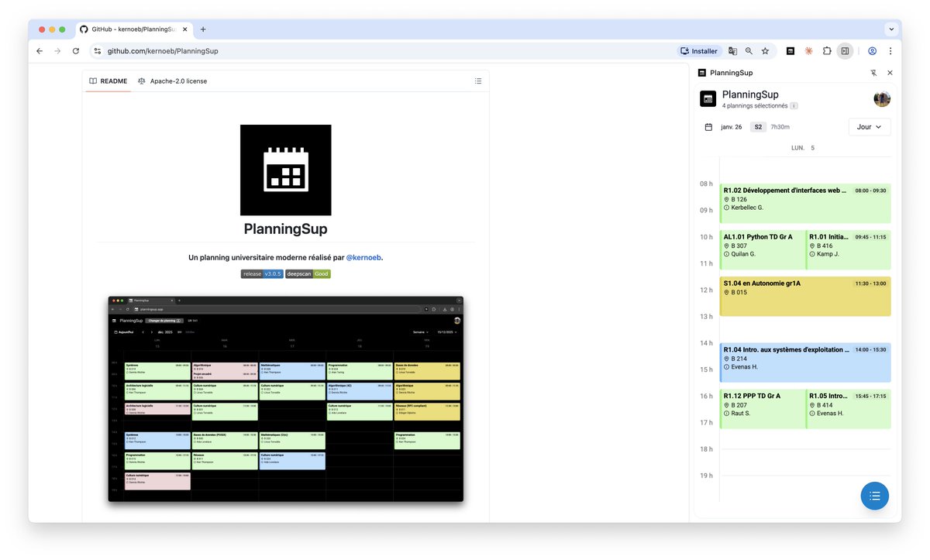Go back with the browser back arrow
The width and height of the screenshot is (930, 560).
(40, 51)
